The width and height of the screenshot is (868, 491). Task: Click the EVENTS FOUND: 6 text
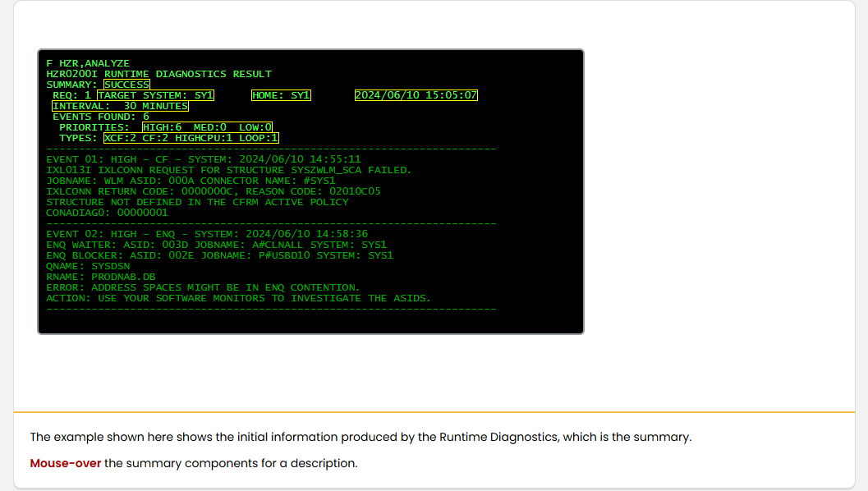(x=101, y=117)
